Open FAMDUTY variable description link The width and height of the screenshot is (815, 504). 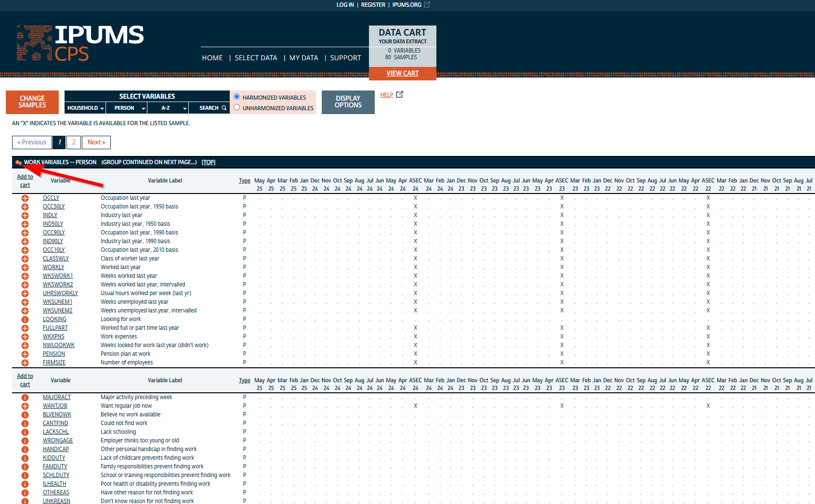[x=55, y=466]
